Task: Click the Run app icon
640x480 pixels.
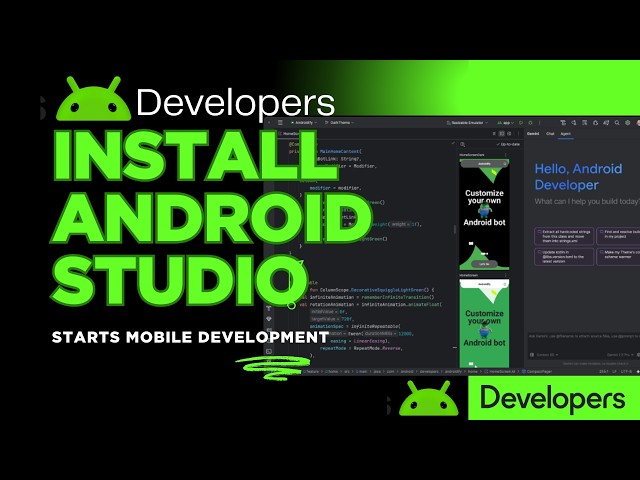Action: (520, 122)
